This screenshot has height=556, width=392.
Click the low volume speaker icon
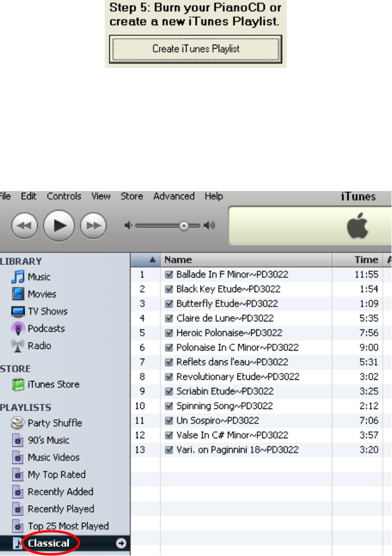point(128,225)
